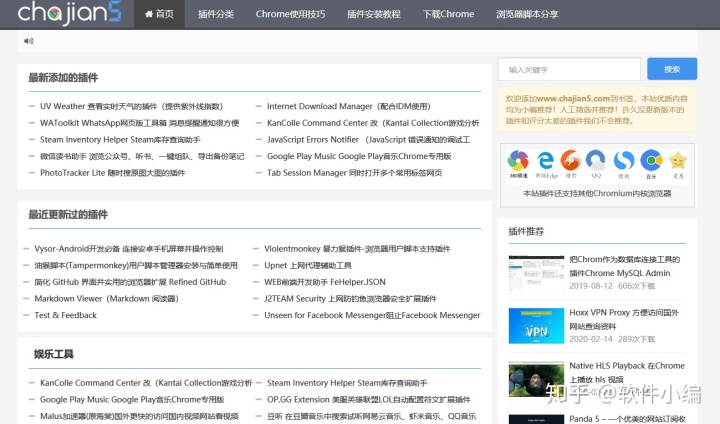Viewport: 720px width, 424px height.
Task: Open the 油猴脚本 Tampermonkey link
Action: (136, 266)
